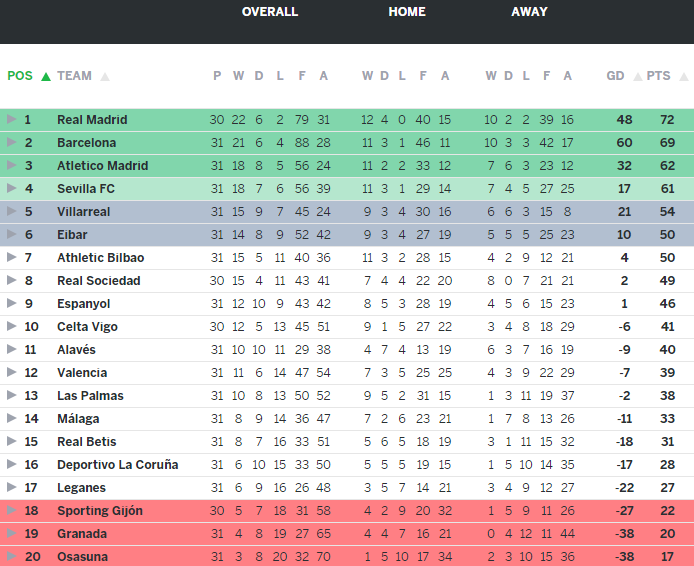Image resolution: width=694 pixels, height=566 pixels.
Task: Sort table by POS green arrow
Action: tap(46, 76)
